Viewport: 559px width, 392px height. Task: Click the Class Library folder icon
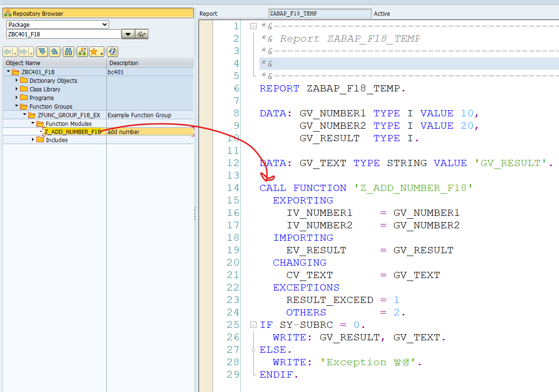tap(24, 89)
